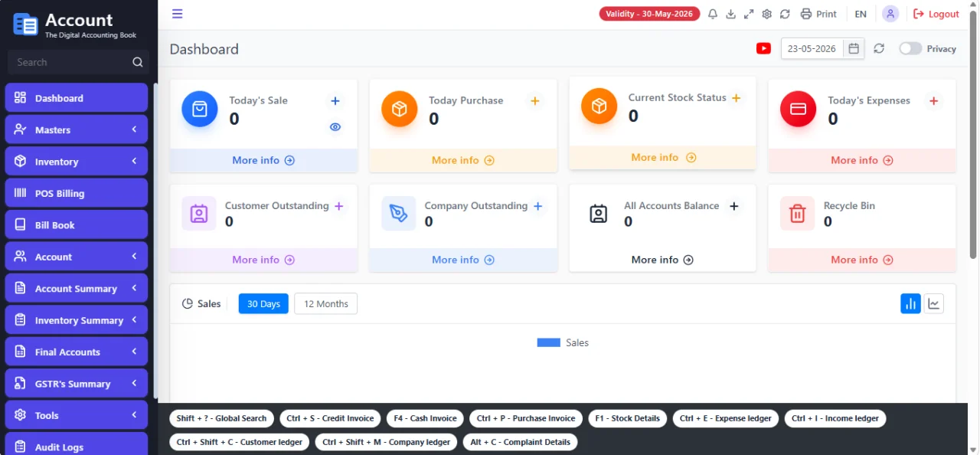Open More info under Company Outstanding

click(463, 260)
